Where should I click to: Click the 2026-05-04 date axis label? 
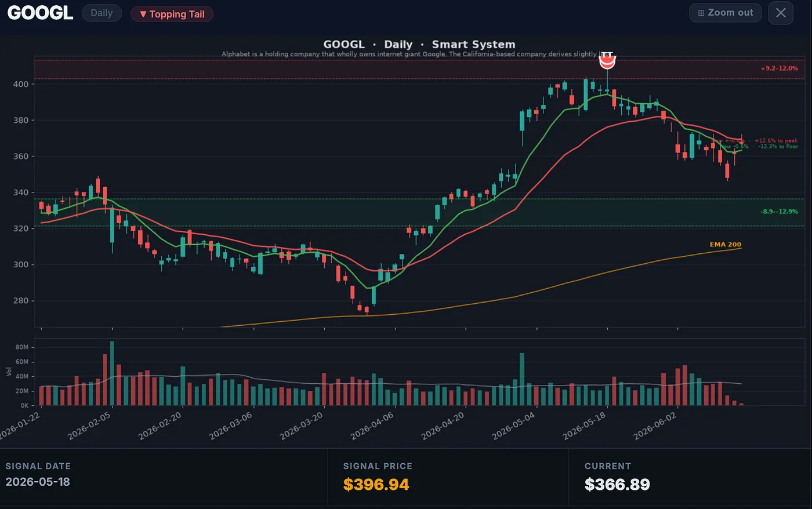(x=513, y=426)
